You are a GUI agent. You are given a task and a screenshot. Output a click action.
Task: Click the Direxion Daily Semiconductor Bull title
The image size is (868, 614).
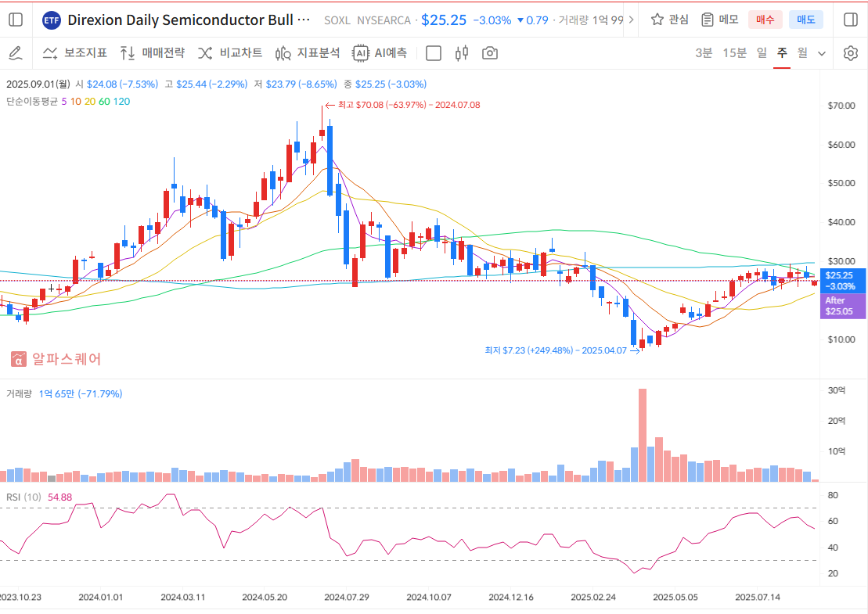pyautogui.click(x=188, y=20)
